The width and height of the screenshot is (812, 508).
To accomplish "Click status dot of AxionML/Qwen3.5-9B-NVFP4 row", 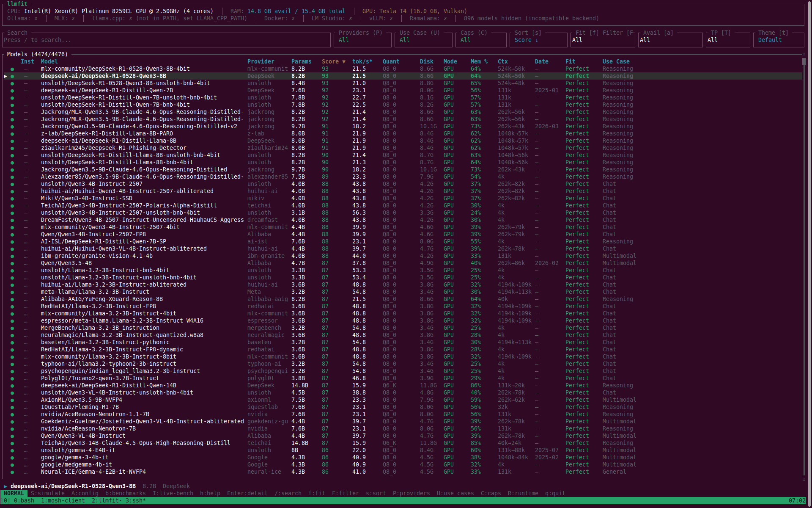I will click(12, 400).
